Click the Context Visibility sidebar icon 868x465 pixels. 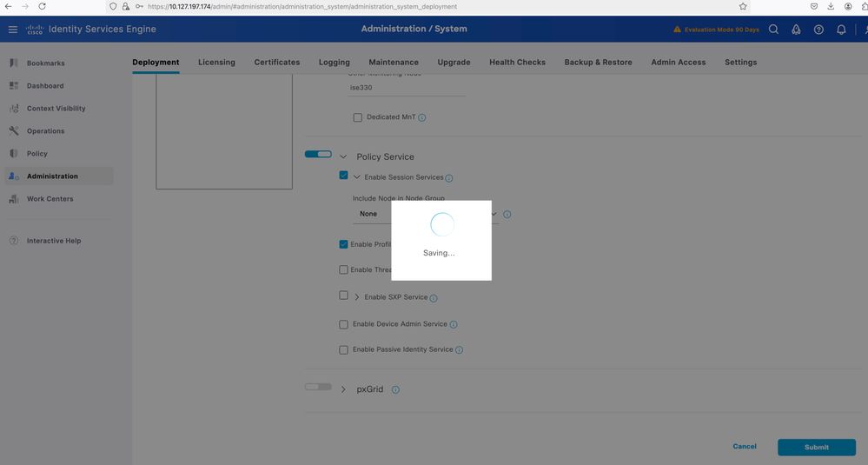tap(14, 109)
